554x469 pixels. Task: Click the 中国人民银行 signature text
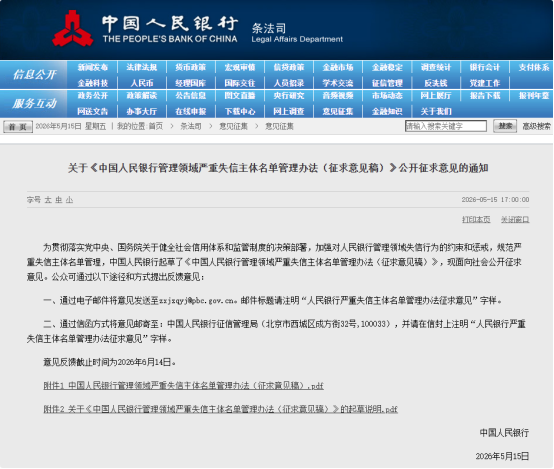pyautogui.click(x=504, y=433)
